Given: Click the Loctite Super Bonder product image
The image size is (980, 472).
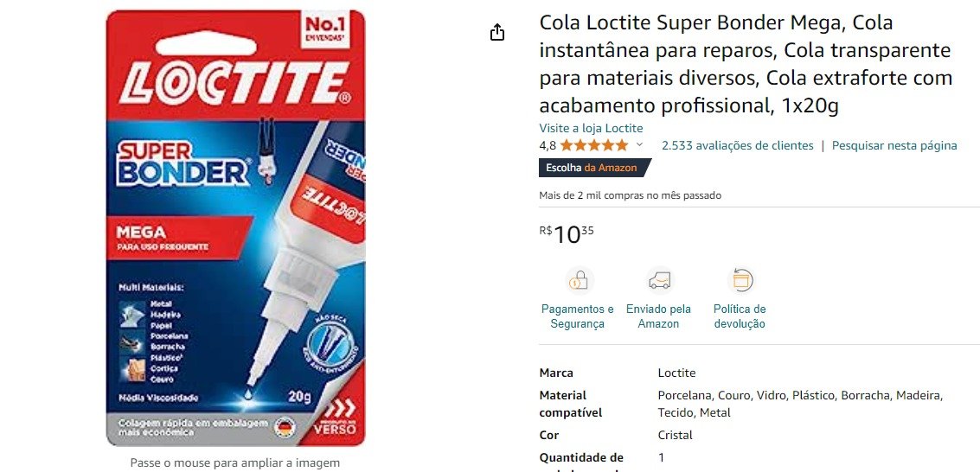Looking at the screenshot, I should tap(235, 228).
